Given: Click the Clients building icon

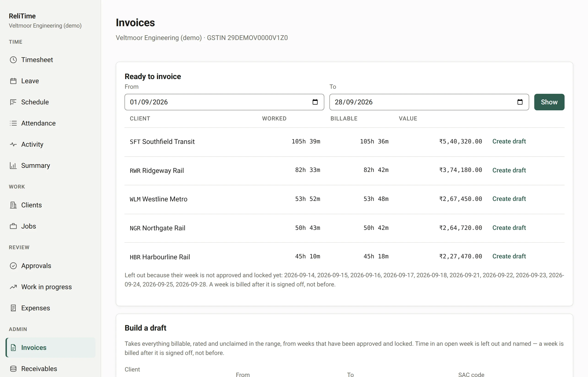Looking at the screenshot, I should point(13,205).
